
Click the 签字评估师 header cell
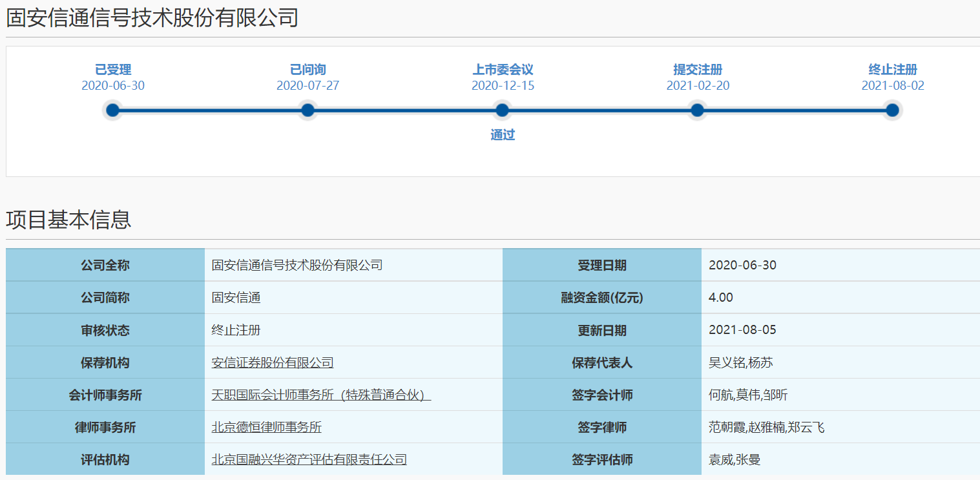tap(602, 459)
